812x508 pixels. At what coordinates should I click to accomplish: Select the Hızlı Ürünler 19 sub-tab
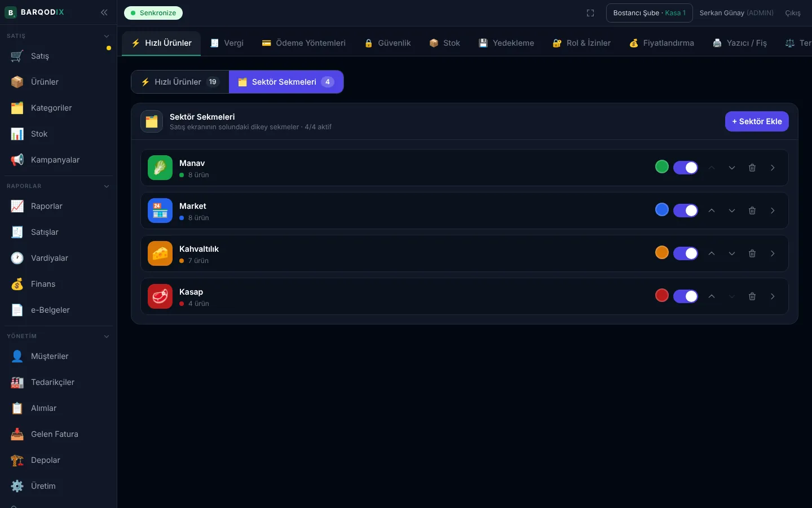180,82
